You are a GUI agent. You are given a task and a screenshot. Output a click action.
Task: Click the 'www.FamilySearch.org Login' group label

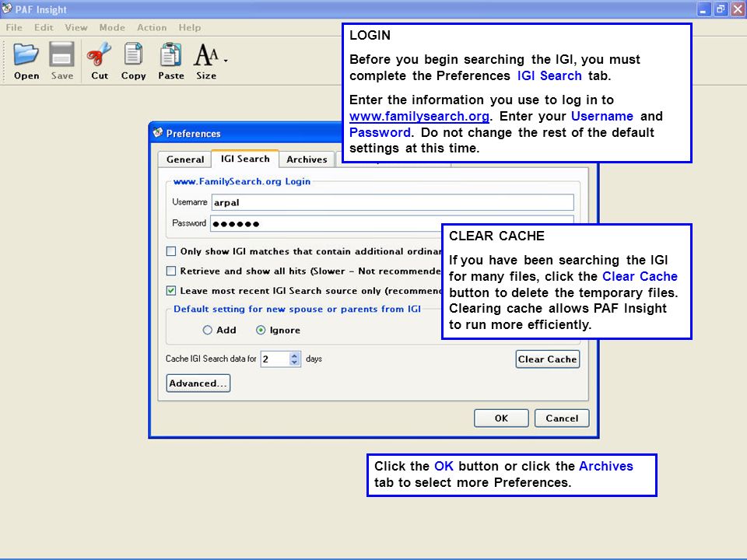click(241, 181)
